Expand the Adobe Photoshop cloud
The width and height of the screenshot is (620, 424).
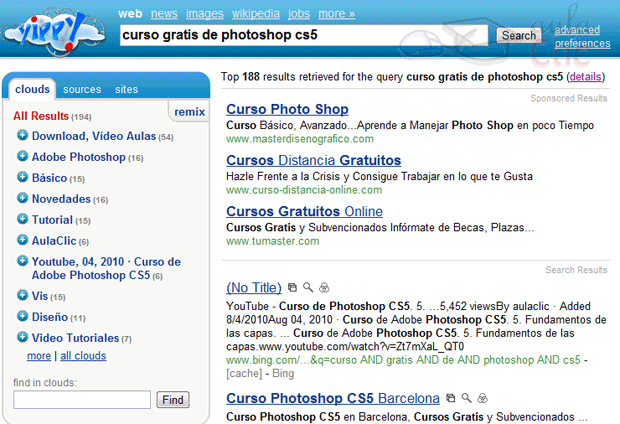(x=23, y=156)
